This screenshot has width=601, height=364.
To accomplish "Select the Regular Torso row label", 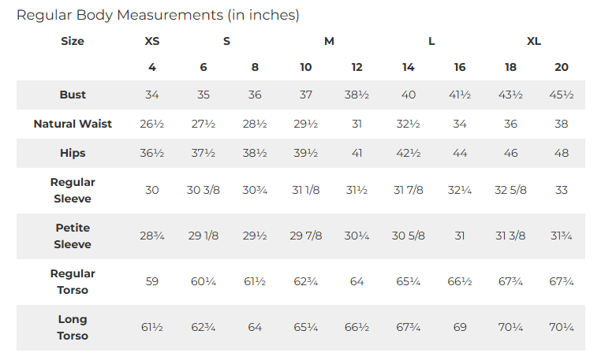I will tap(73, 282).
